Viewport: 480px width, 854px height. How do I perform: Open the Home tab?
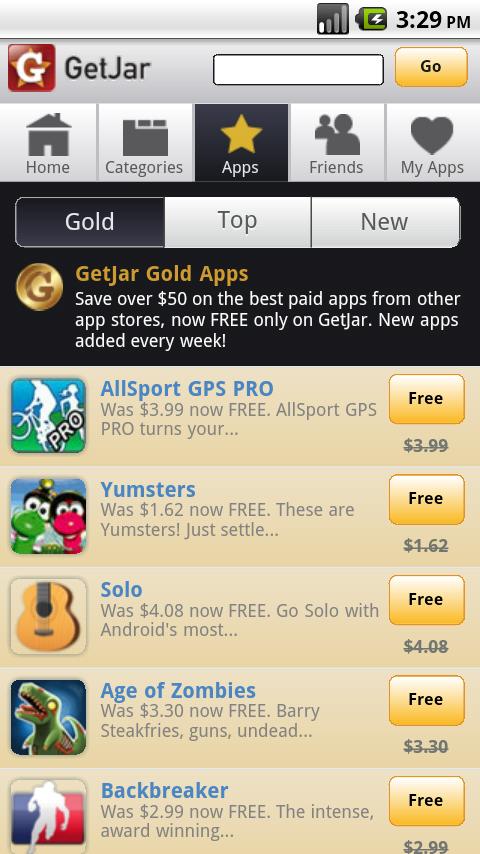tap(48, 143)
